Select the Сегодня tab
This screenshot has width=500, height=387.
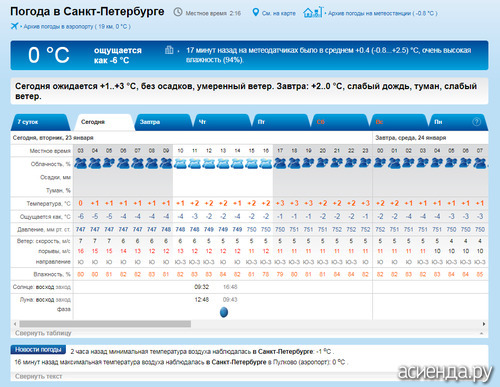pyautogui.click(x=104, y=122)
